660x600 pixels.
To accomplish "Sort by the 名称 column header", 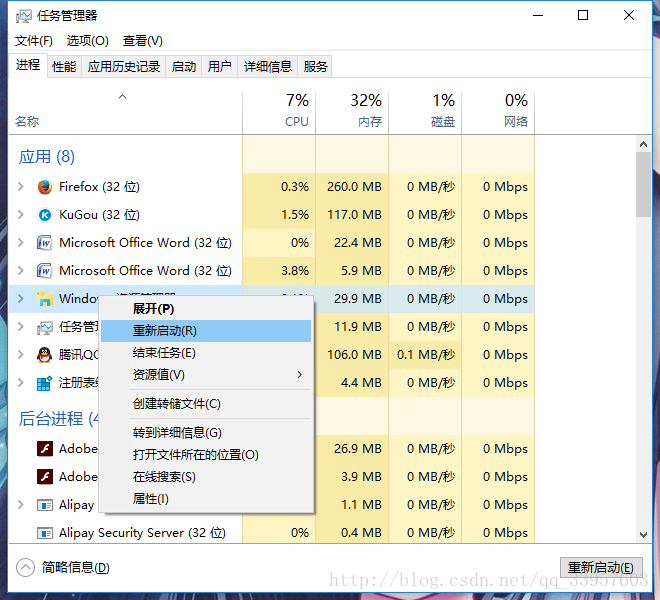I will tap(125, 113).
